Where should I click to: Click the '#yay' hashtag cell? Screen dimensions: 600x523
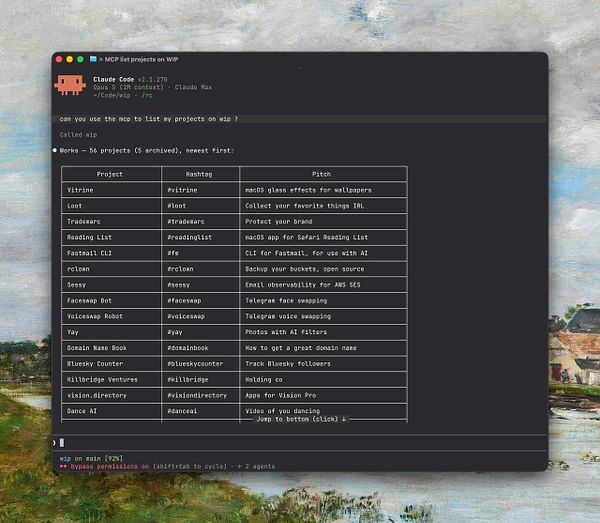point(174,332)
